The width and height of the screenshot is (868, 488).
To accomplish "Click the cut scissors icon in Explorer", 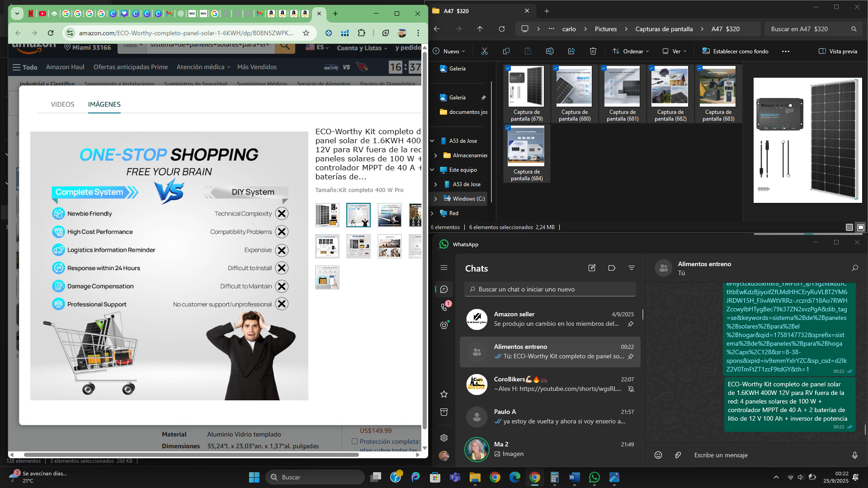I will 484,51.
